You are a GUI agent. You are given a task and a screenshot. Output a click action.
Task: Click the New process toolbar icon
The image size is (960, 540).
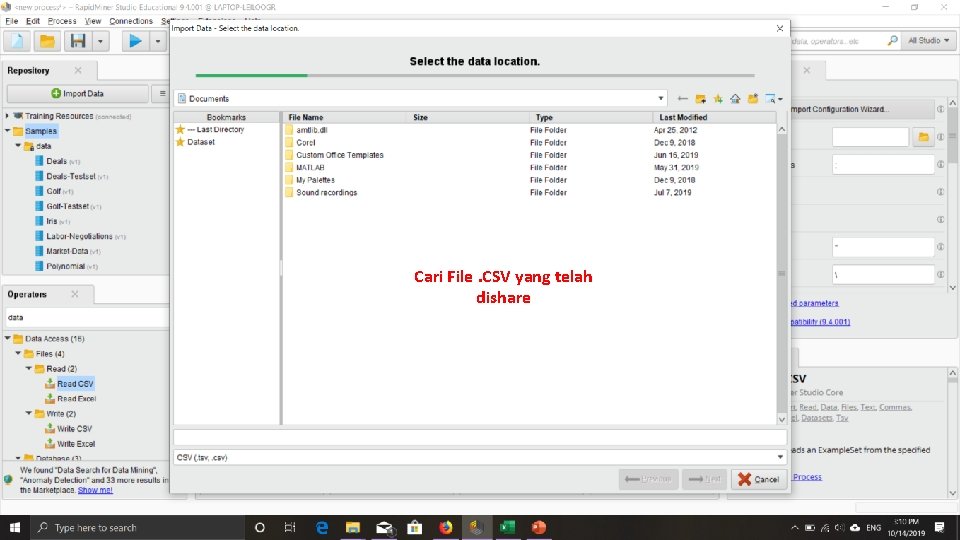click(17, 41)
